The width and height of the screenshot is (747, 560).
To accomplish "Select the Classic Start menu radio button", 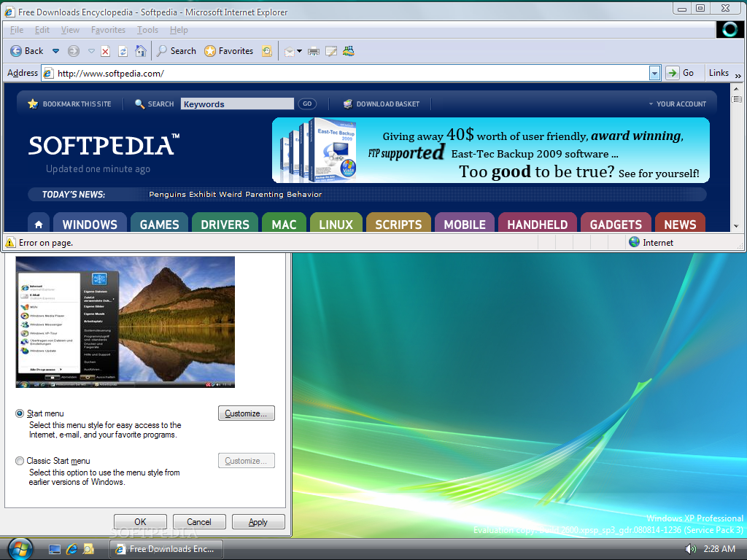I will [20, 461].
